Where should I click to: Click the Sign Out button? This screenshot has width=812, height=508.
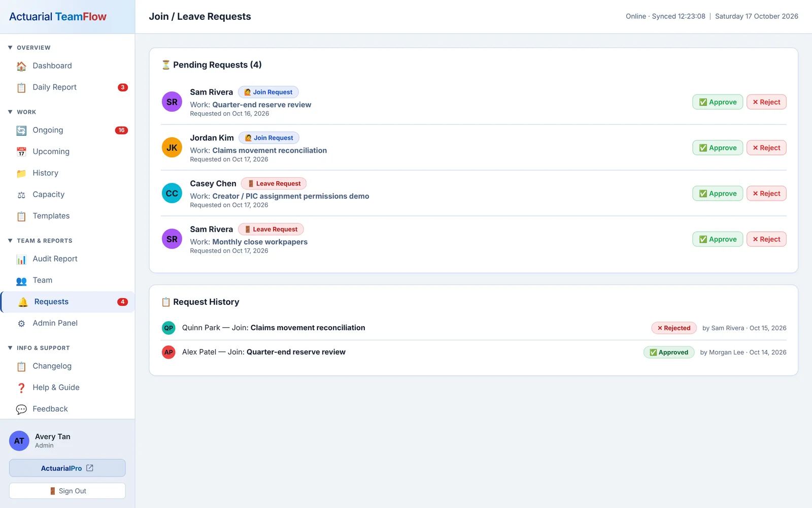pyautogui.click(x=67, y=491)
